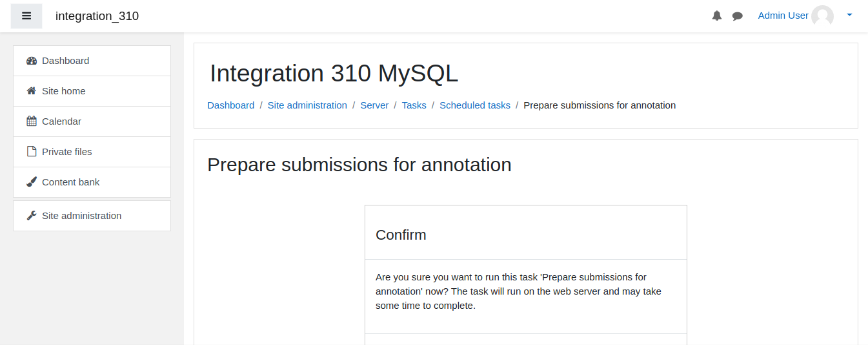Click the integration_310 site name
868x345 pixels.
coord(97,16)
